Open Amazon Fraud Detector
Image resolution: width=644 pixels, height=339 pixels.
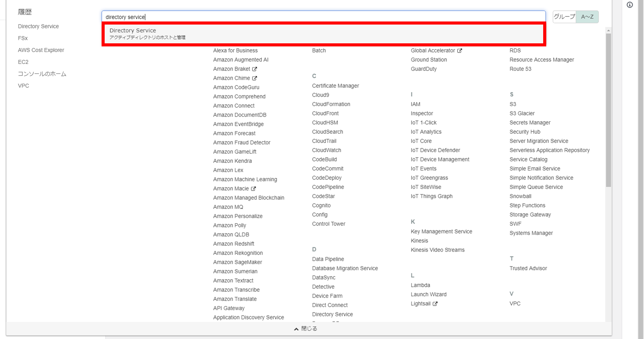(x=242, y=143)
